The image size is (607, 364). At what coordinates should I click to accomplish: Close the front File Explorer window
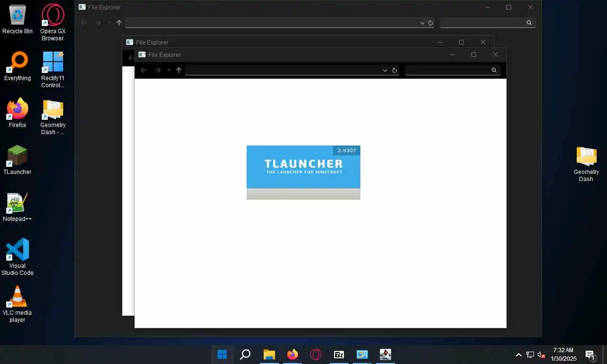(x=496, y=55)
